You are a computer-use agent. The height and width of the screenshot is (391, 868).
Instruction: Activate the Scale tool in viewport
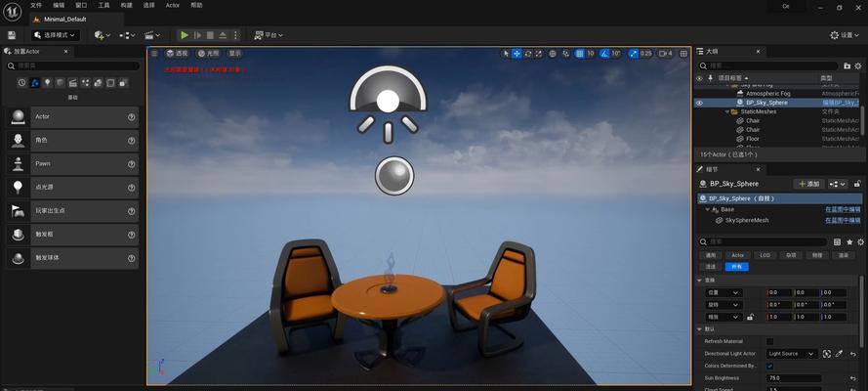click(539, 54)
